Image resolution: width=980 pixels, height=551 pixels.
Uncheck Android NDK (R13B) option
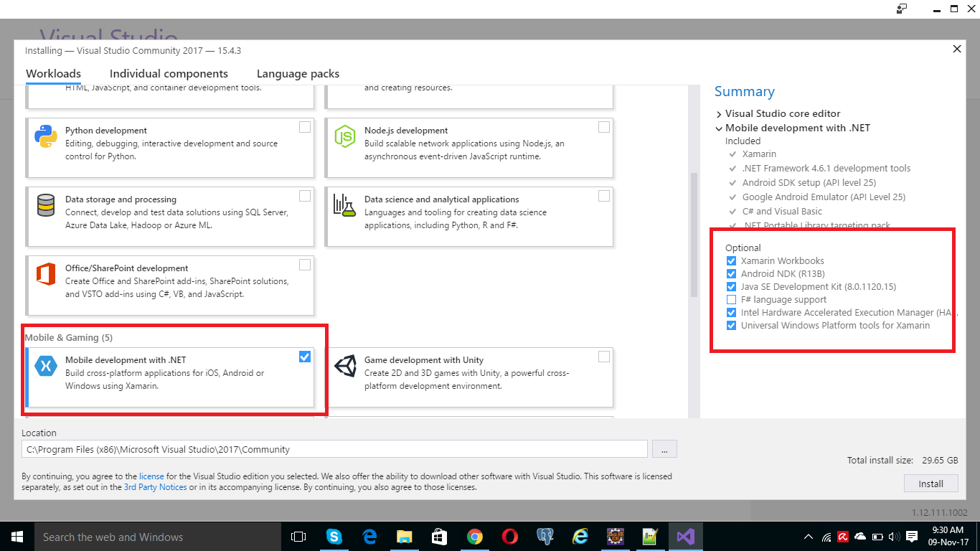731,273
